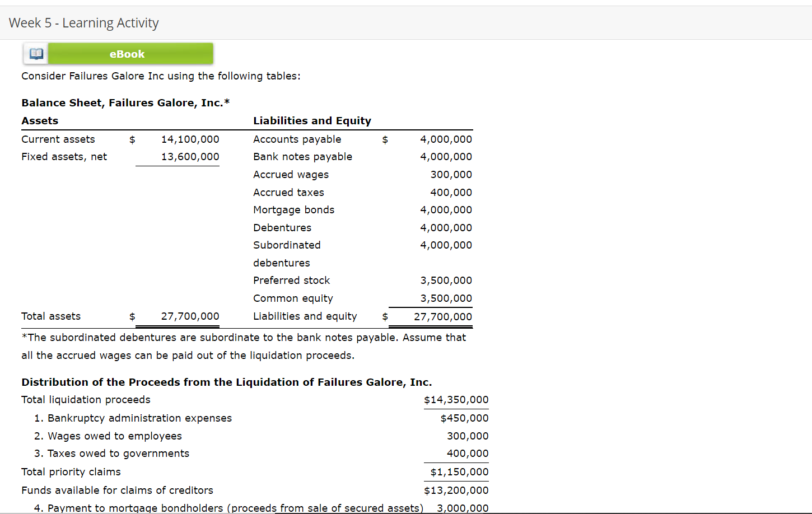Click the "$14,350,000" total liquidation proceeds amount
The width and height of the screenshot is (812, 514).
click(x=456, y=400)
